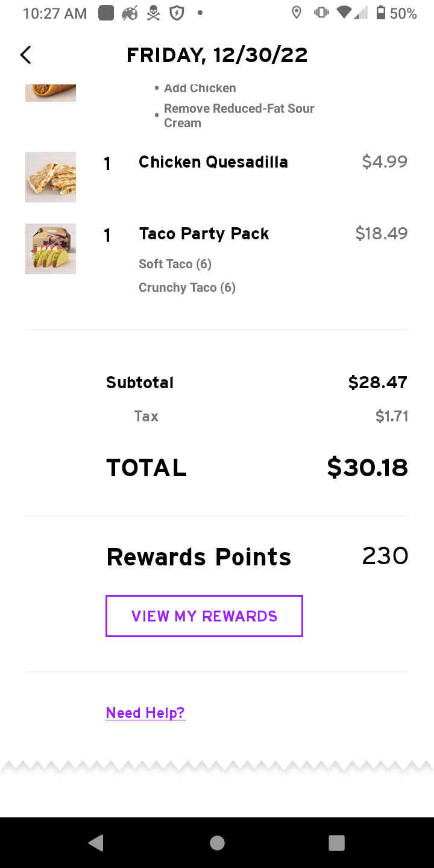The image size is (434, 868).
Task: Tap the $30.18 total amount
Action: coord(367,468)
